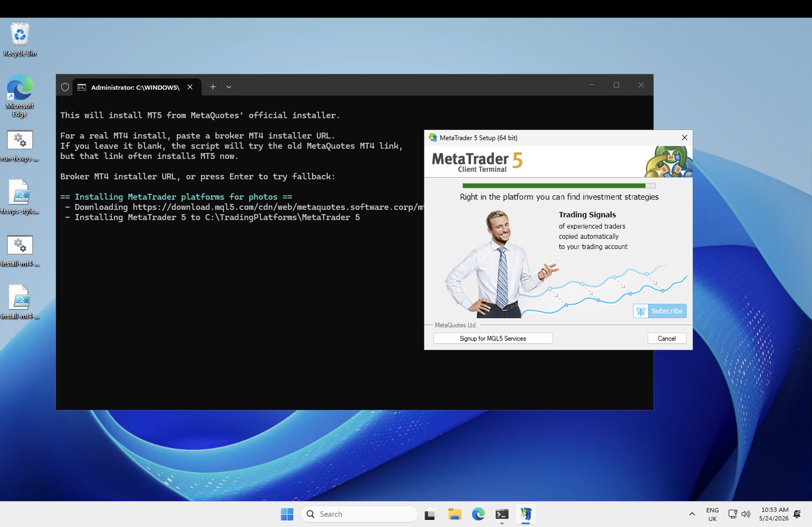Open the Recycle Bin desktop icon

[x=20, y=39]
